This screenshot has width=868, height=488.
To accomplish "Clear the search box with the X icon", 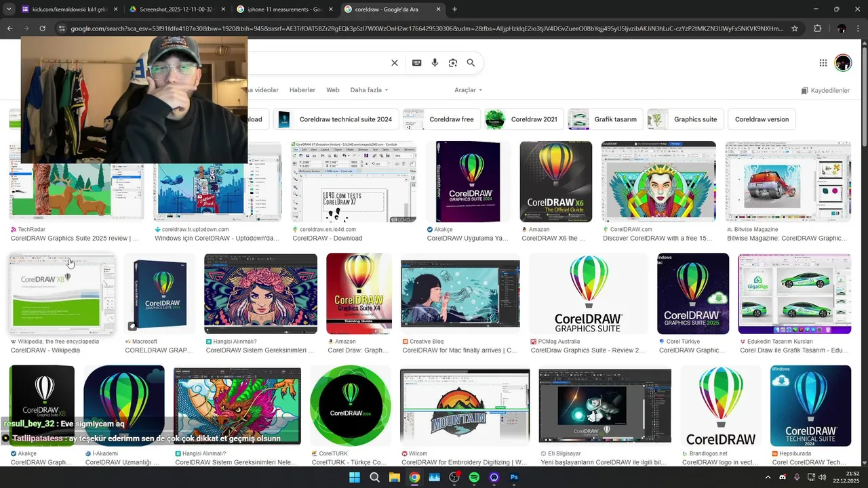I will 395,63.
